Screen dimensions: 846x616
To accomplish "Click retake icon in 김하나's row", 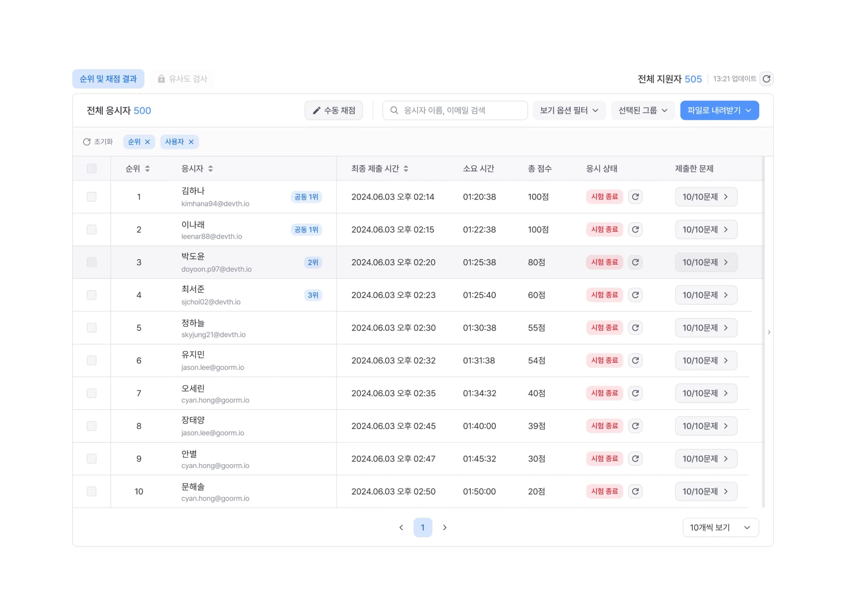I will point(635,197).
